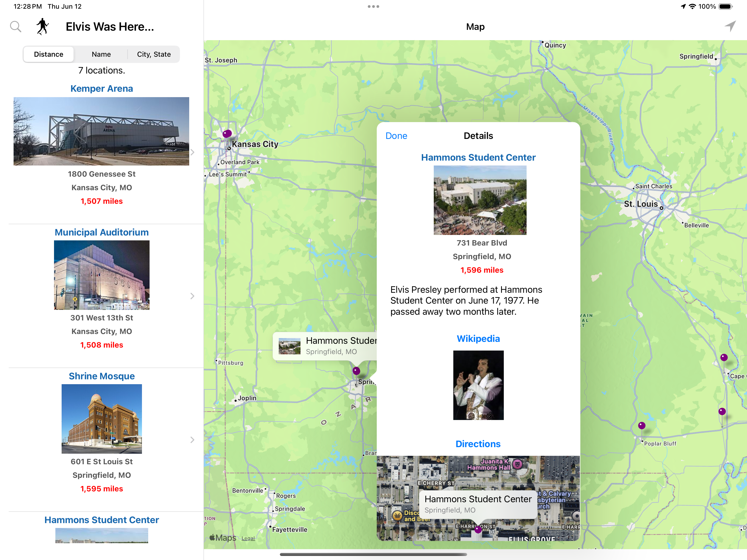The image size is (747, 560).
Task: Expand Municipal Auditorium row chevron
Action: point(192,296)
